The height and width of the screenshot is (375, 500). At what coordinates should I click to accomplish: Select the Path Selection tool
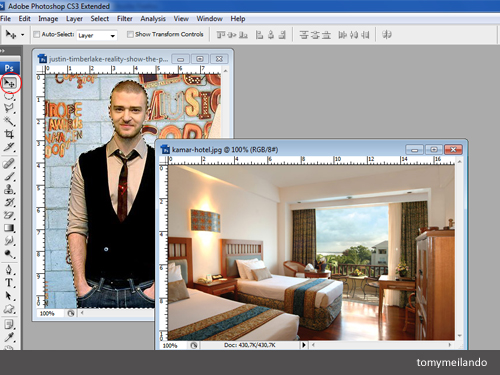(9, 296)
